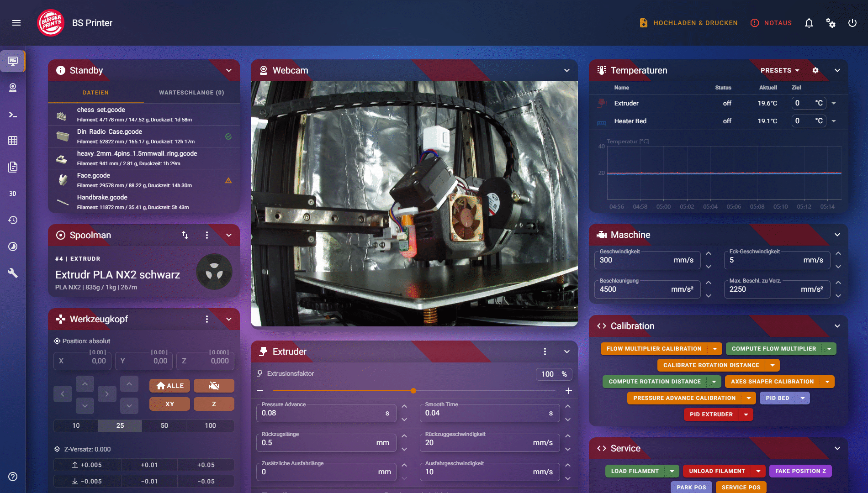Open the print history via clock icon
The image size is (868, 493).
click(x=12, y=220)
